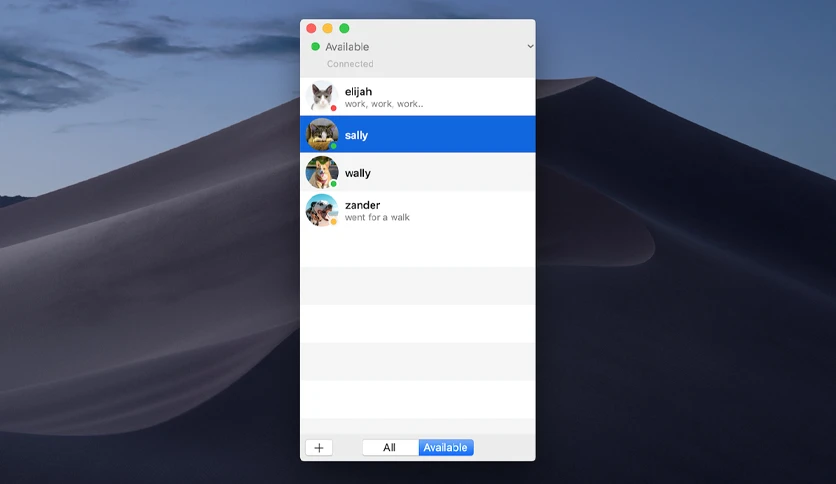This screenshot has height=484, width=836.
Task: Select the wally contact name
Action: point(358,173)
